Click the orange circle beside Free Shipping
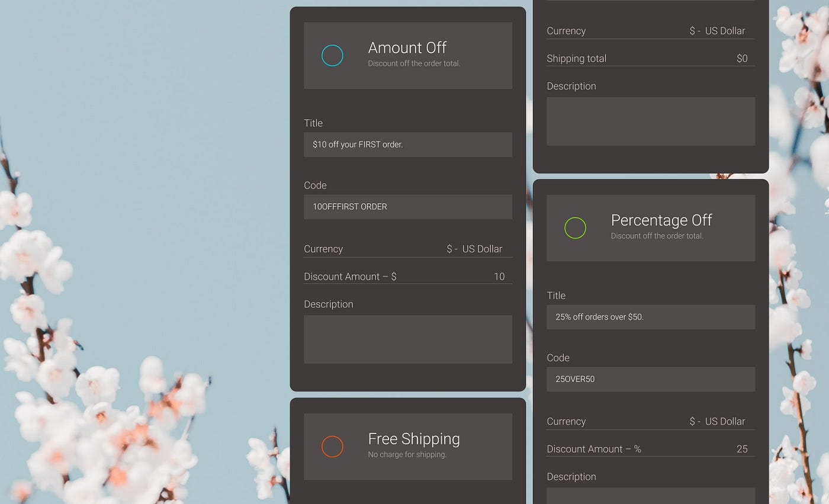Image resolution: width=829 pixels, height=504 pixels. [x=332, y=447]
